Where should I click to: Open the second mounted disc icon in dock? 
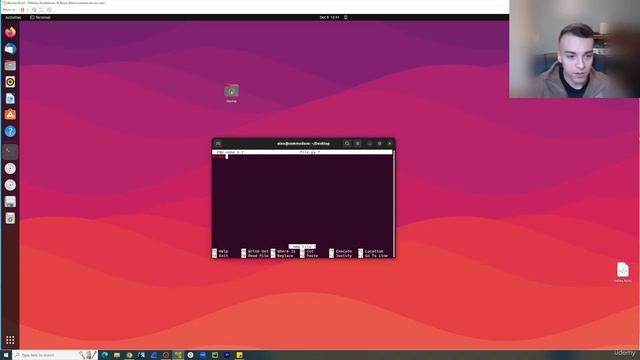tap(10, 185)
